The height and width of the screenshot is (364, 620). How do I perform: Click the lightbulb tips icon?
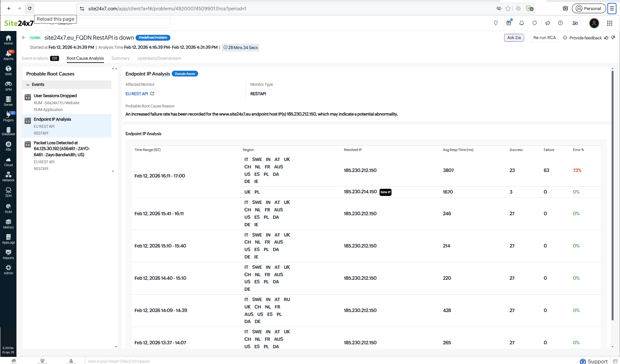pyautogui.click(x=496, y=23)
